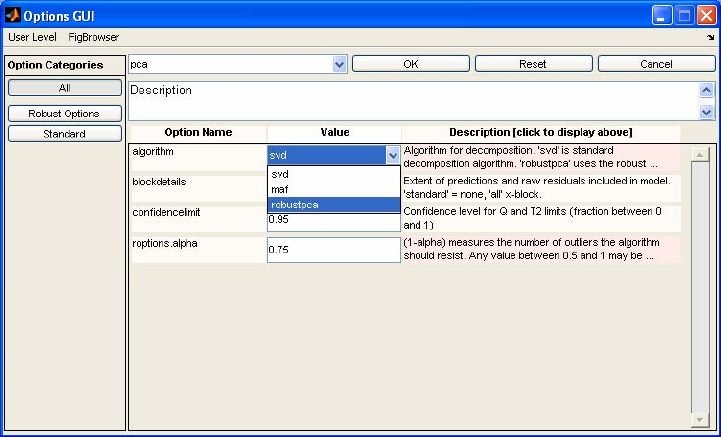Click the options table vertical scrollbar track

pos(700,287)
